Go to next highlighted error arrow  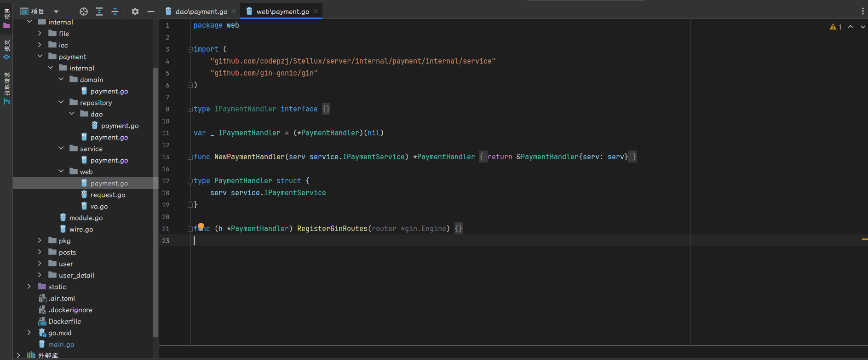pos(863,27)
